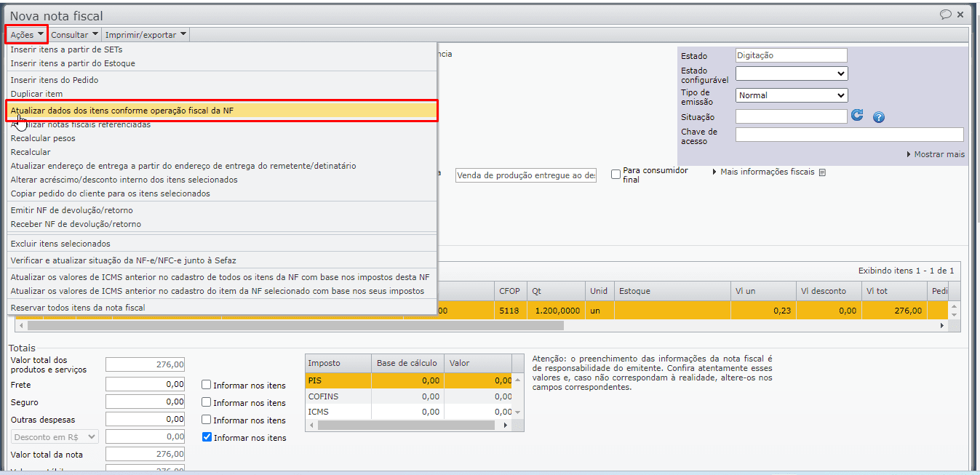The width and height of the screenshot is (980, 475).
Task: Click the document icon after Mais informações fiscais
Action: (822, 173)
